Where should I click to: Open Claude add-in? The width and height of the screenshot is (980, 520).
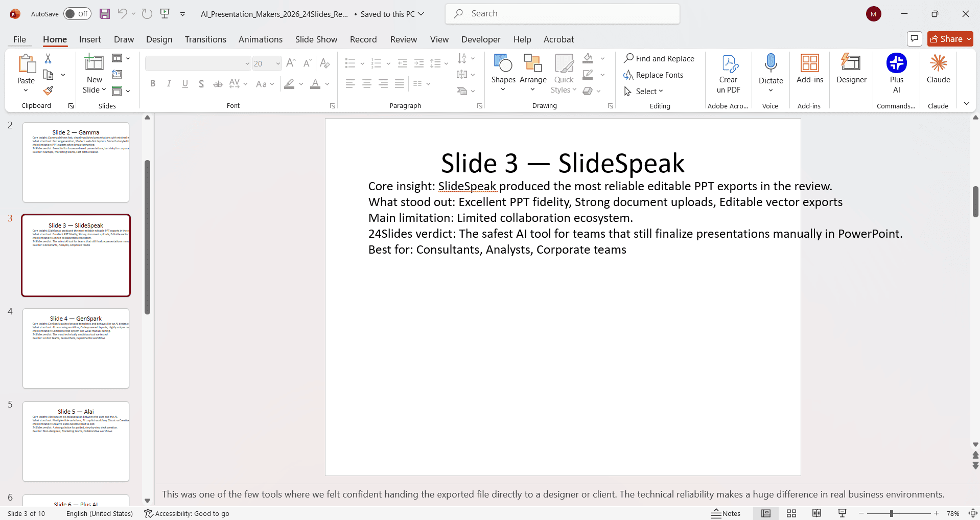939,69
